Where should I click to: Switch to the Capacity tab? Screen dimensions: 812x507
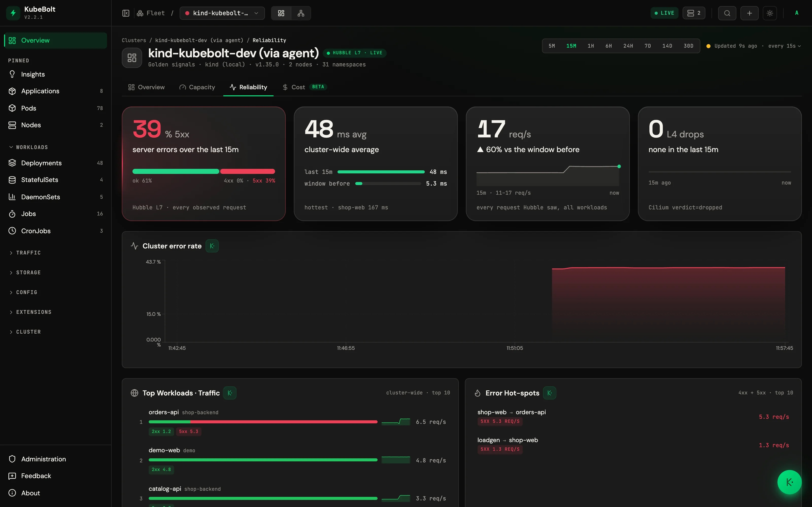[x=197, y=87]
